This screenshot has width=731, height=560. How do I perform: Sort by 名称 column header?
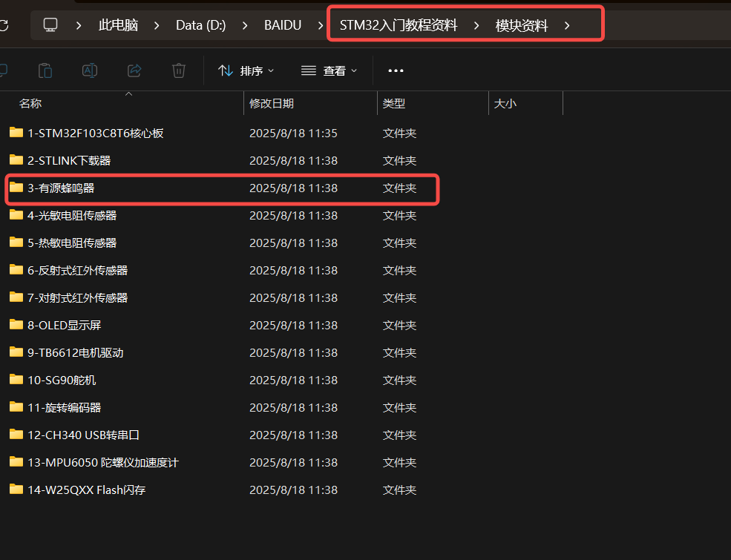(x=30, y=103)
